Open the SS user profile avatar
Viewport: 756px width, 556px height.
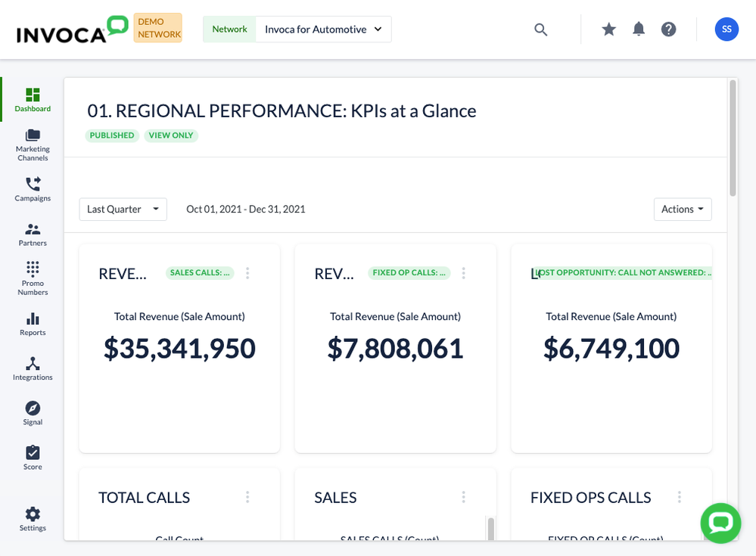726,30
